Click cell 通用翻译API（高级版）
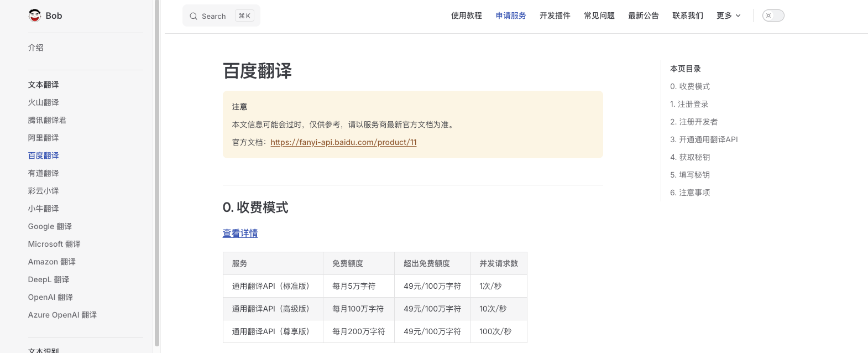Viewport: 868px width, 353px height. [273, 309]
